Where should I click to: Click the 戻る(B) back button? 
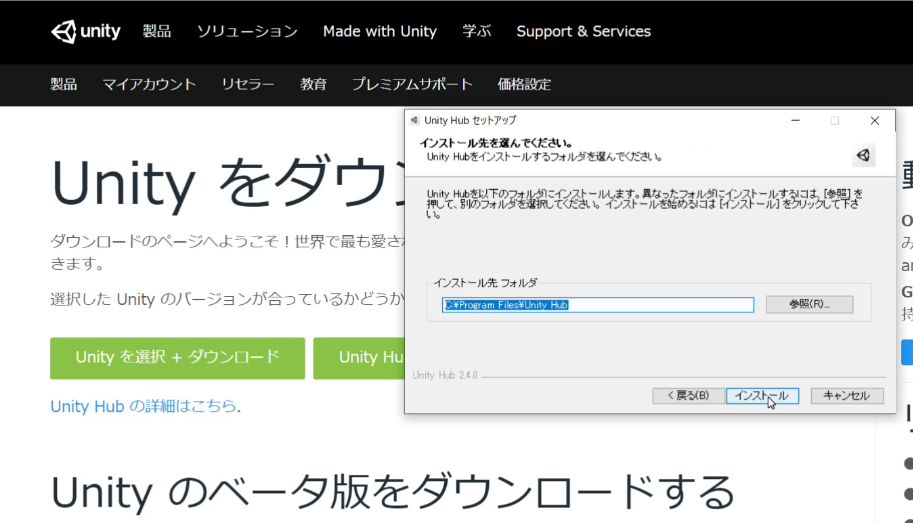[x=688, y=395]
